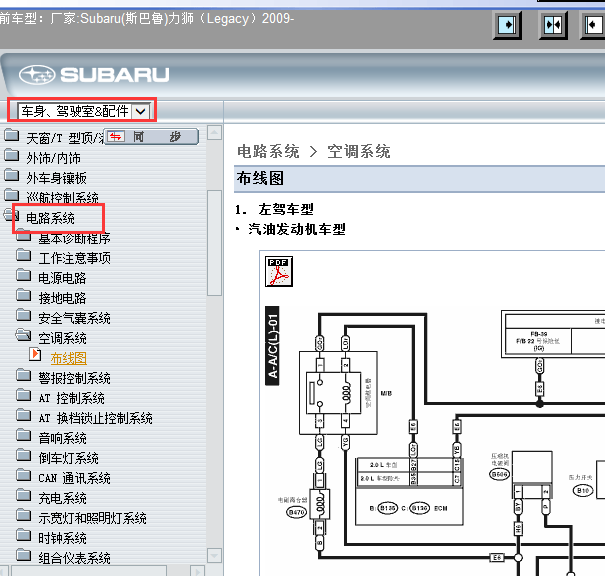Open the 巡航控制系统 folder
The image size is (605, 576).
(x=63, y=198)
